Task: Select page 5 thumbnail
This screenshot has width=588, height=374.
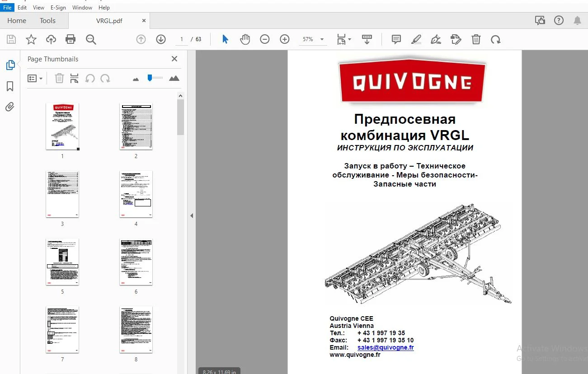Action: pos(62,262)
